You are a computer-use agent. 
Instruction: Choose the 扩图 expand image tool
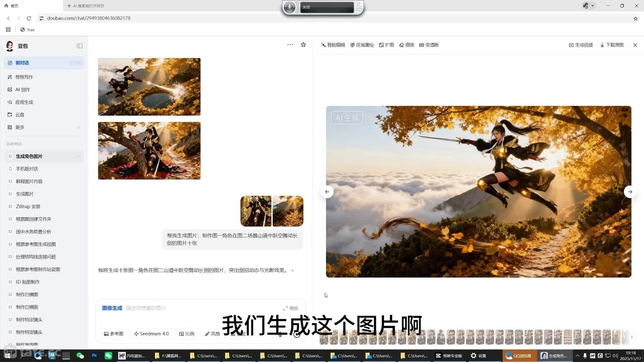[386, 45]
